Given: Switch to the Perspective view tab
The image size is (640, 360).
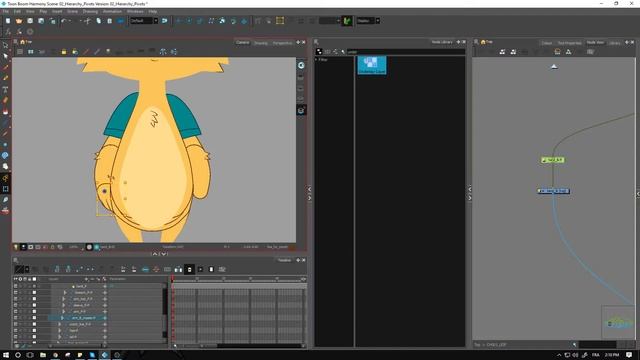Looking at the screenshot, I should pos(282,42).
